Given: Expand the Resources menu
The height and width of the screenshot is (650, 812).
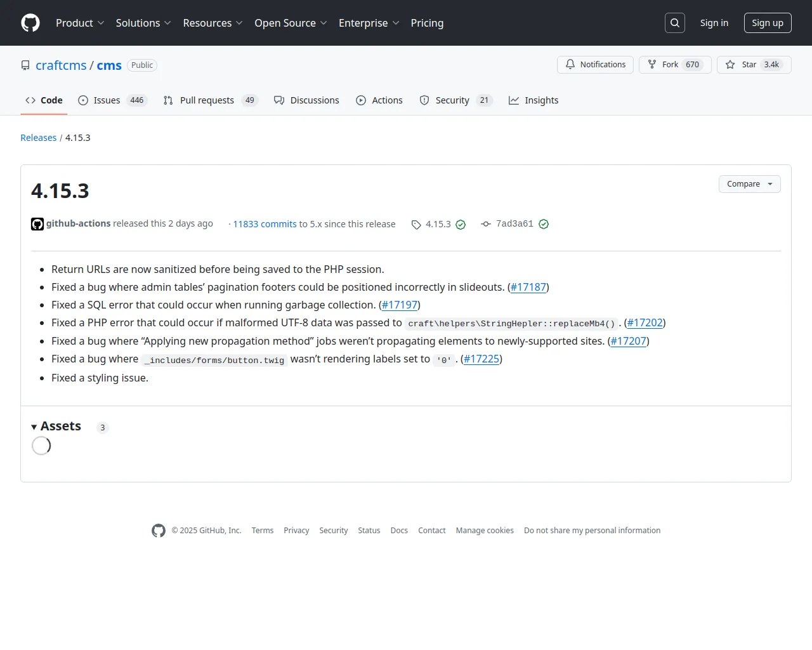Looking at the screenshot, I should 213,23.
